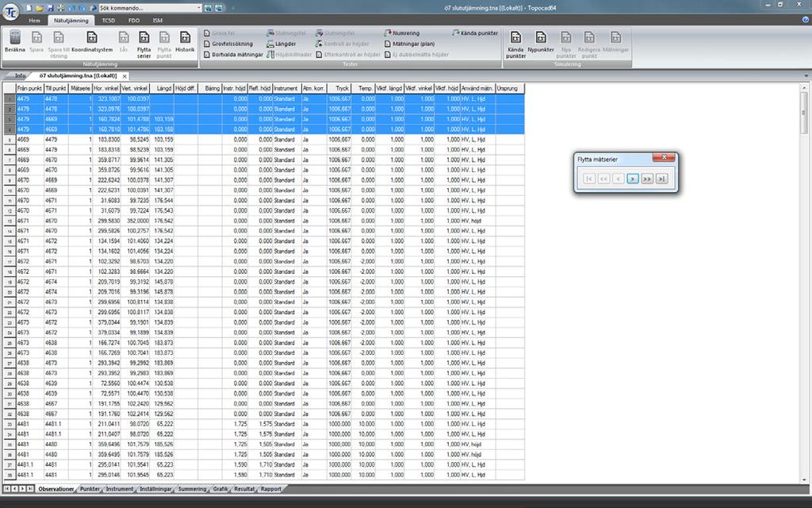
Task: Select row header number 33
Action: 10,424
